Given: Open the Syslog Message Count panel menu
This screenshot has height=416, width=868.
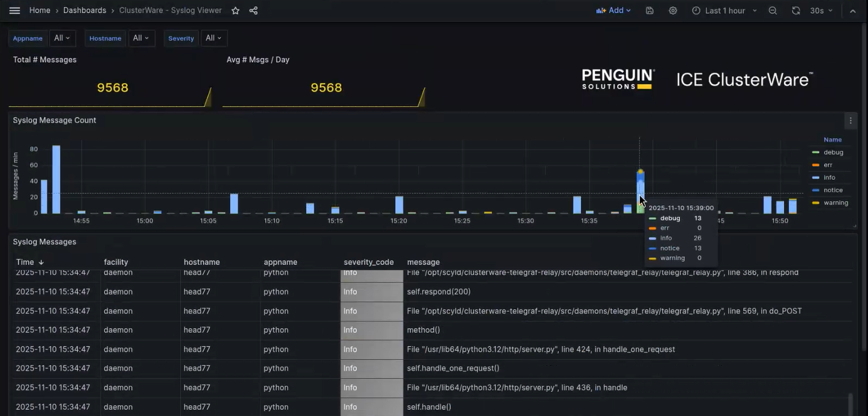Looking at the screenshot, I should (x=850, y=120).
